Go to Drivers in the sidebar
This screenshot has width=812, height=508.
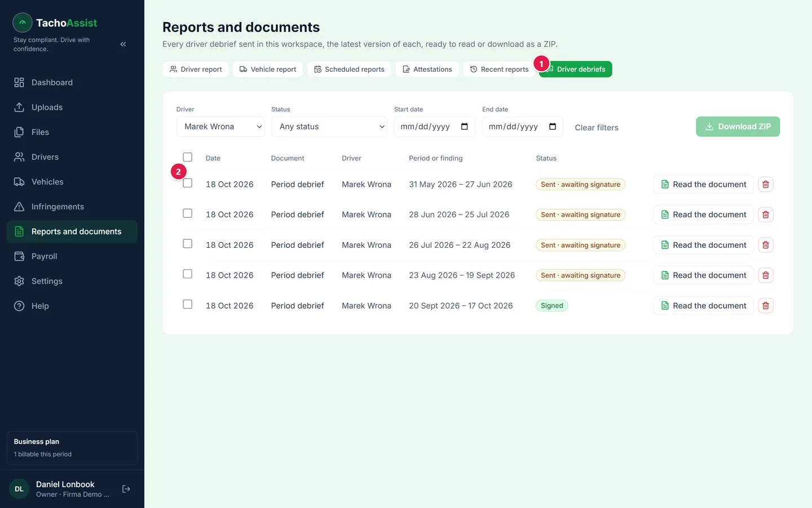point(72,157)
